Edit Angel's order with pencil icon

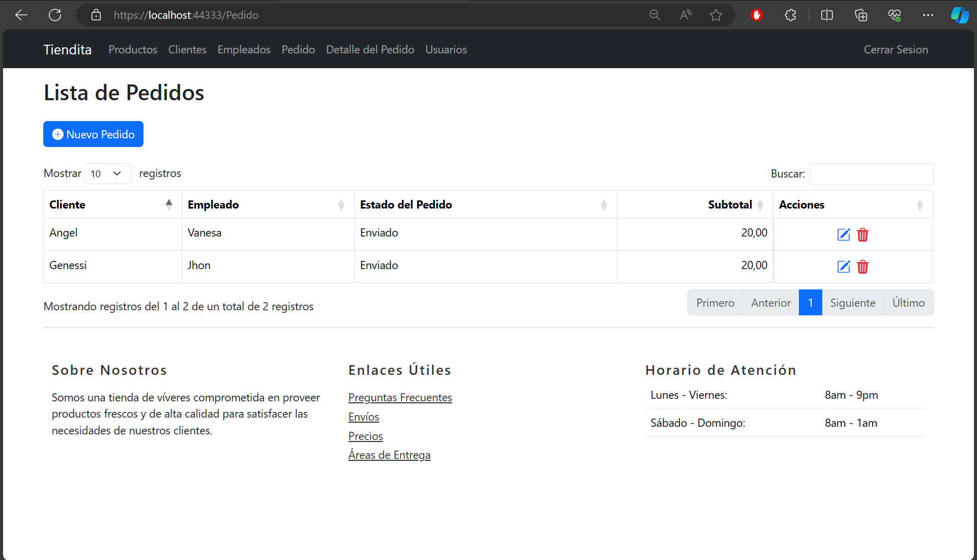pyautogui.click(x=843, y=234)
